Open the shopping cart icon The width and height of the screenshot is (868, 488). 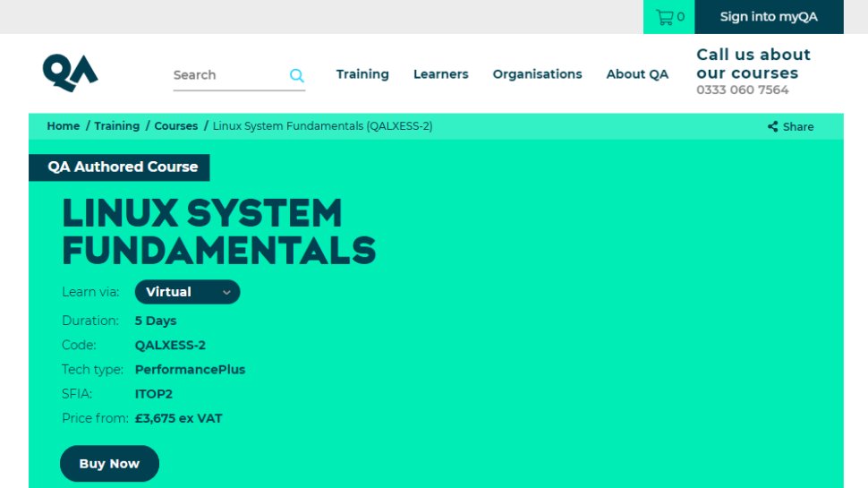664,17
